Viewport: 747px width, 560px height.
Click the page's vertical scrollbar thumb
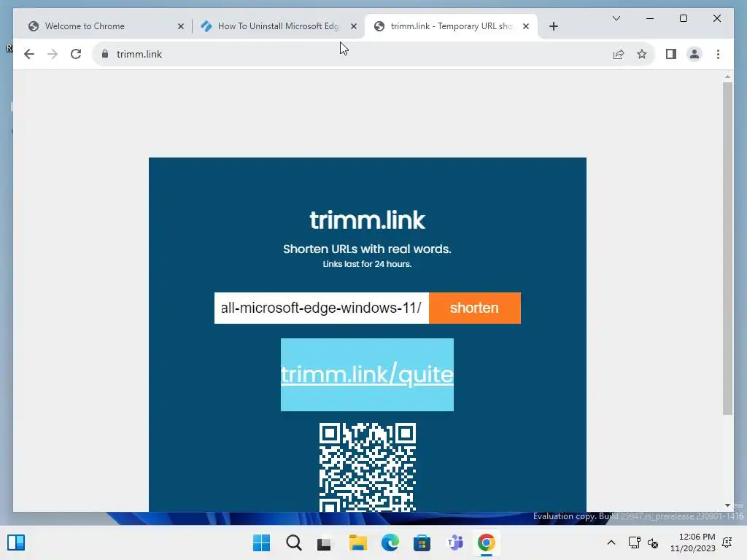click(727, 249)
